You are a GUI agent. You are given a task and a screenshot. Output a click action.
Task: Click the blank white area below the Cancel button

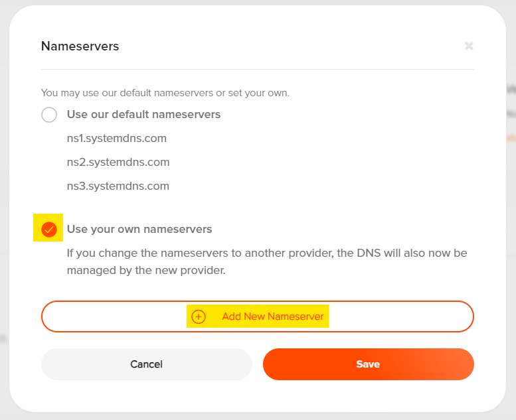point(147,395)
